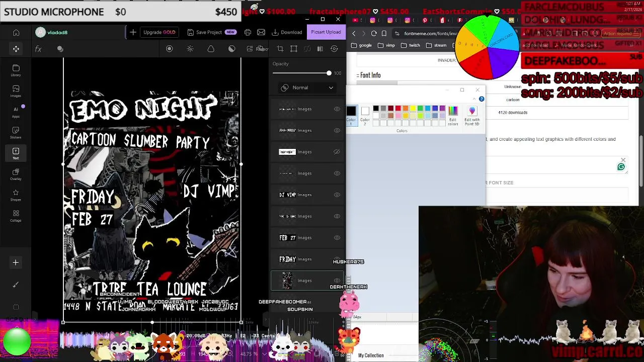Toggle visibility of the DJ VIMP layer
This screenshot has height=362, width=644.
(x=337, y=195)
